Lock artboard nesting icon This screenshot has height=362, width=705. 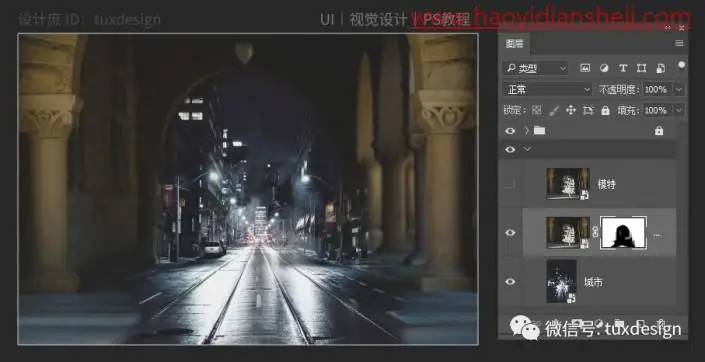588,110
